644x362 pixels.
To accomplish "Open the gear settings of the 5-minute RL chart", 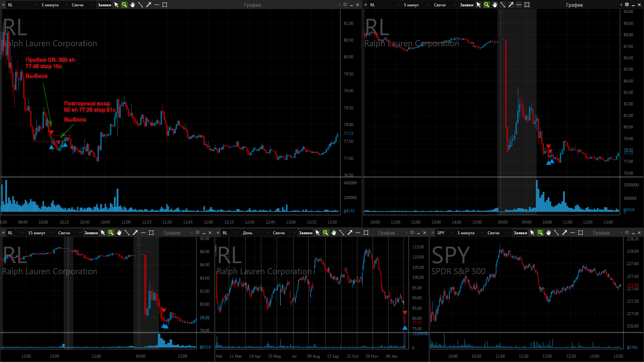I will [x=627, y=5].
